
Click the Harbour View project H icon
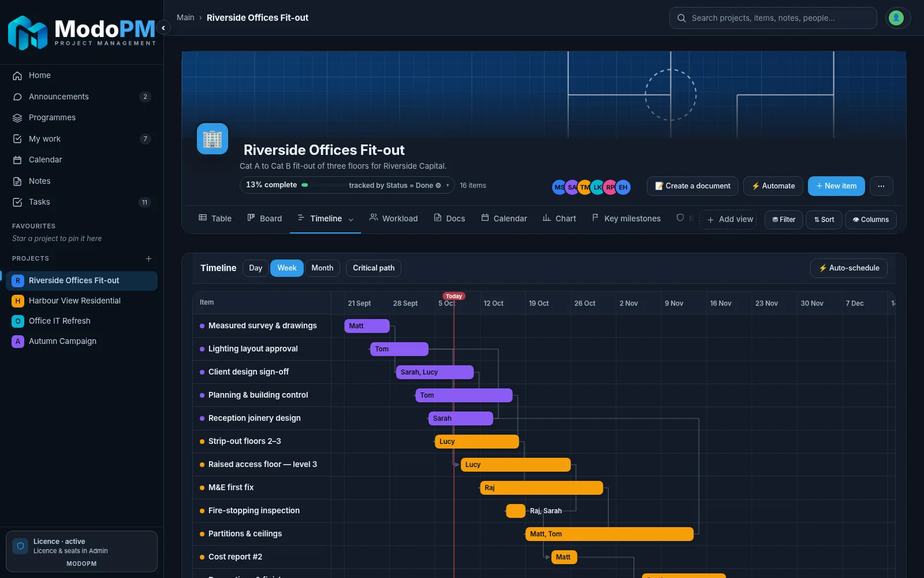18,301
